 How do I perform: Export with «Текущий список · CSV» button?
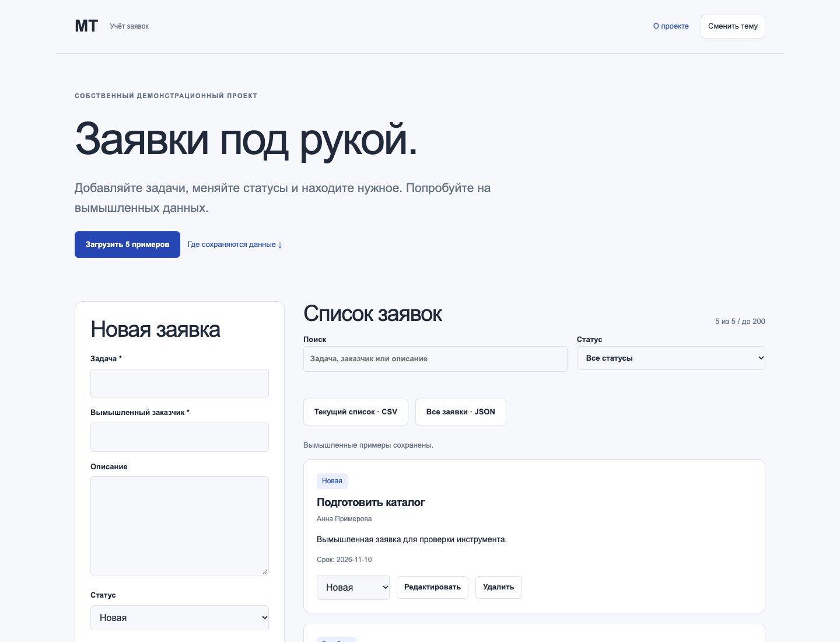coord(356,412)
